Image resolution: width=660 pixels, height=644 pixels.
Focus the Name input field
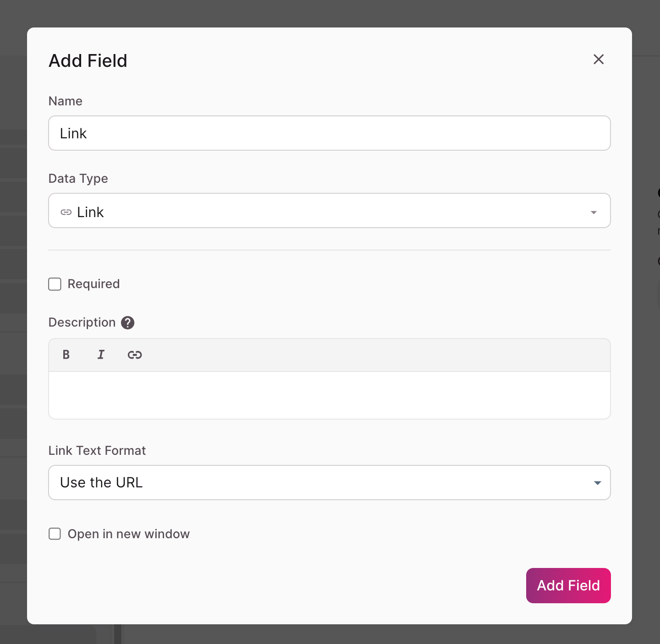coord(329,133)
